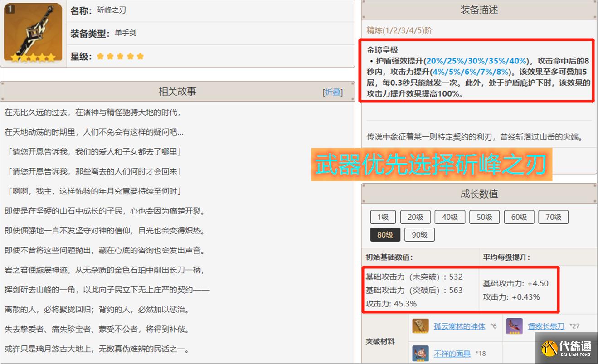Image resolution: width=598 pixels, height=364 pixels.
Task: Click the 成长数值 section header
Action: tap(479, 194)
